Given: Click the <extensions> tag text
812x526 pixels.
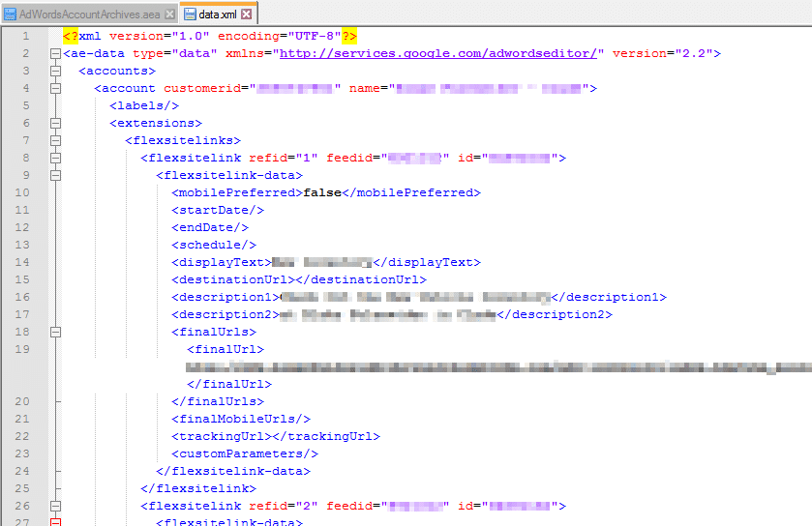Looking at the screenshot, I should click(156, 123).
